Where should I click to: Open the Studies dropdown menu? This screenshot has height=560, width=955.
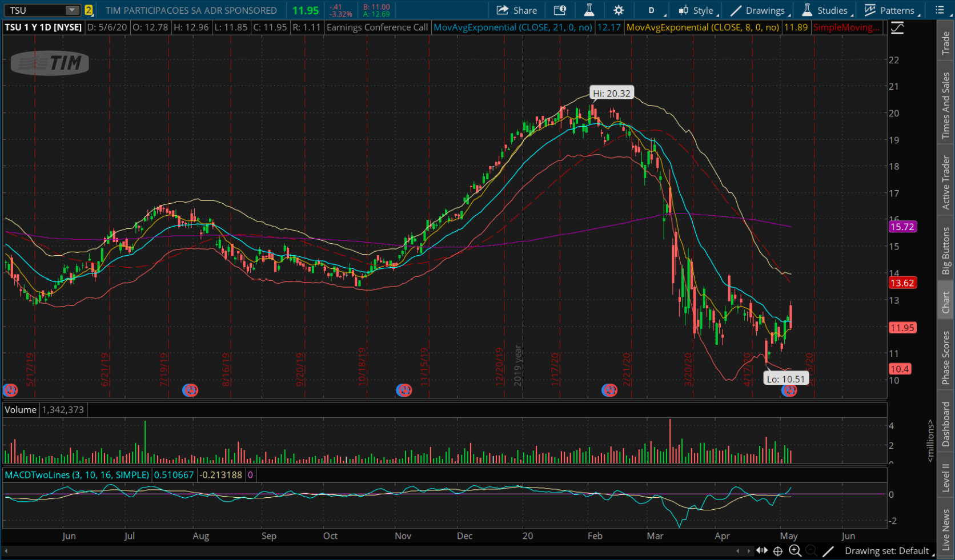827,10
